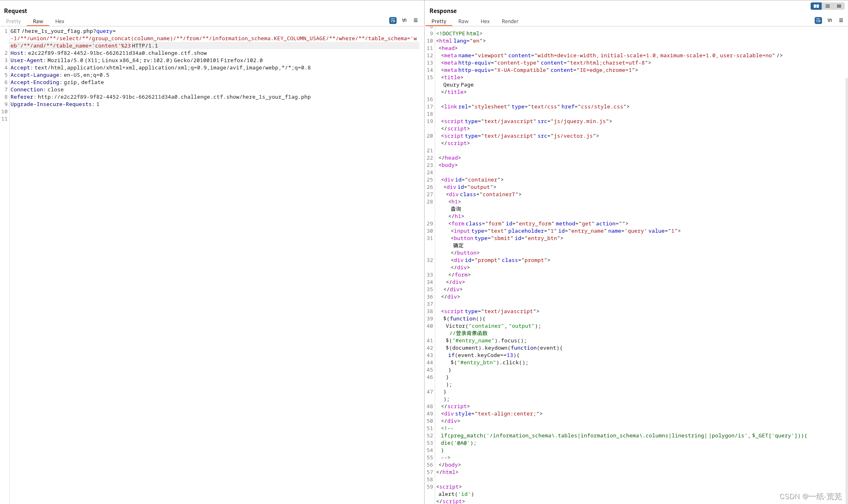Click the GET /here_1s_your_f1ag.php request line
The width and height of the screenshot is (848, 504).
[63, 31]
